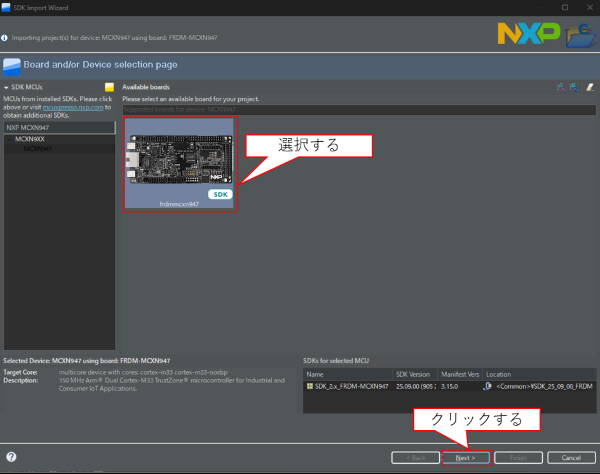The height and width of the screenshot is (474, 600).
Task: Click the NXP MCXN947 device filter field
Action: 59,128
